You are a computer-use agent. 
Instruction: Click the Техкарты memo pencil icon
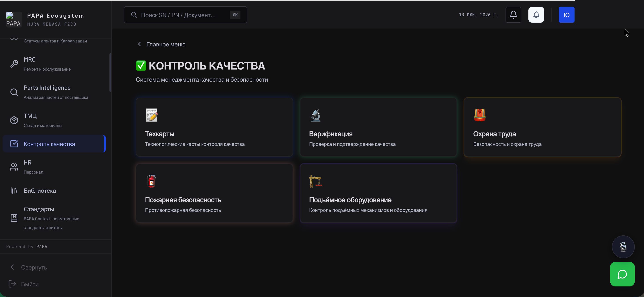click(x=152, y=115)
